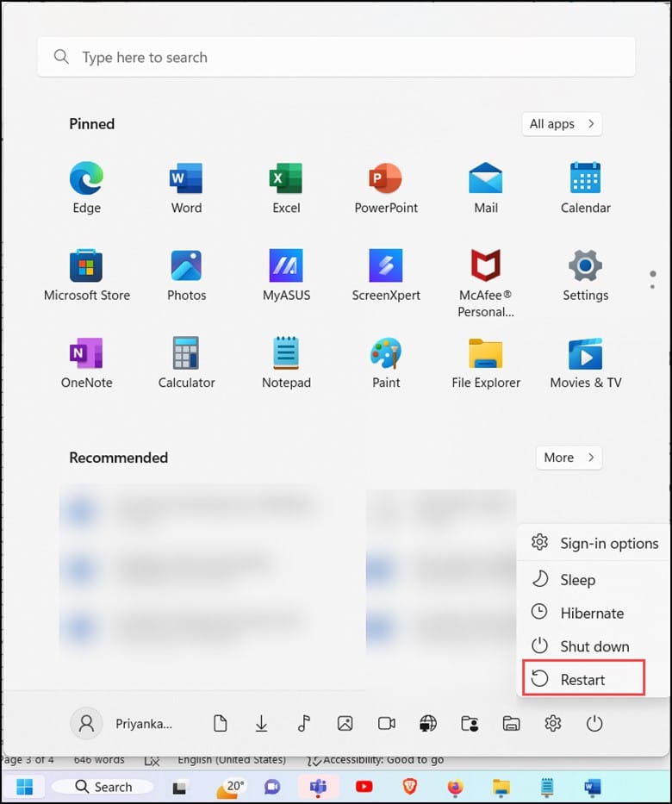Viewport: 672px width, 804px height.
Task: Launch Movies & TV app
Action: (x=585, y=363)
